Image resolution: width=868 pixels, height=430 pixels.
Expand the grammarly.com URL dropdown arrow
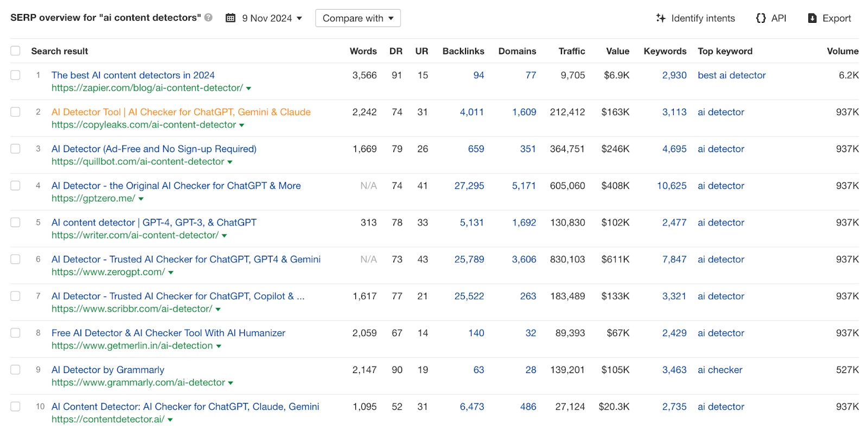(x=231, y=383)
